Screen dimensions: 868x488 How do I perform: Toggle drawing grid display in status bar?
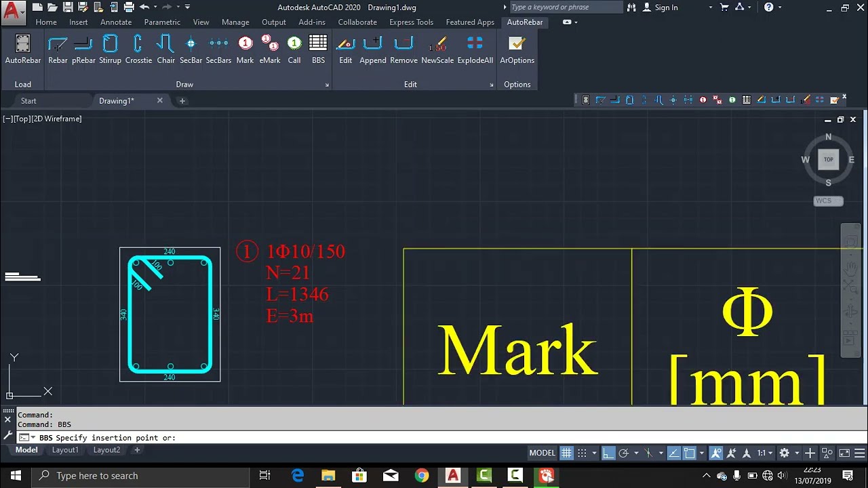coord(566,453)
